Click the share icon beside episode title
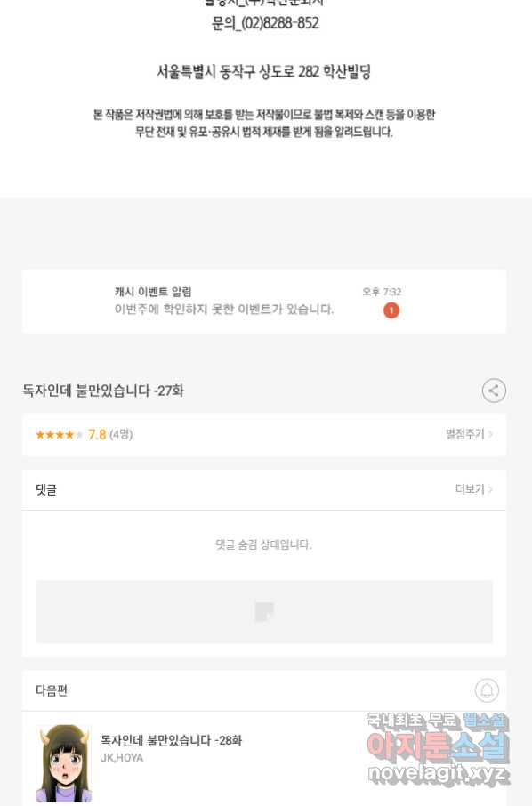 click(494, 391)
